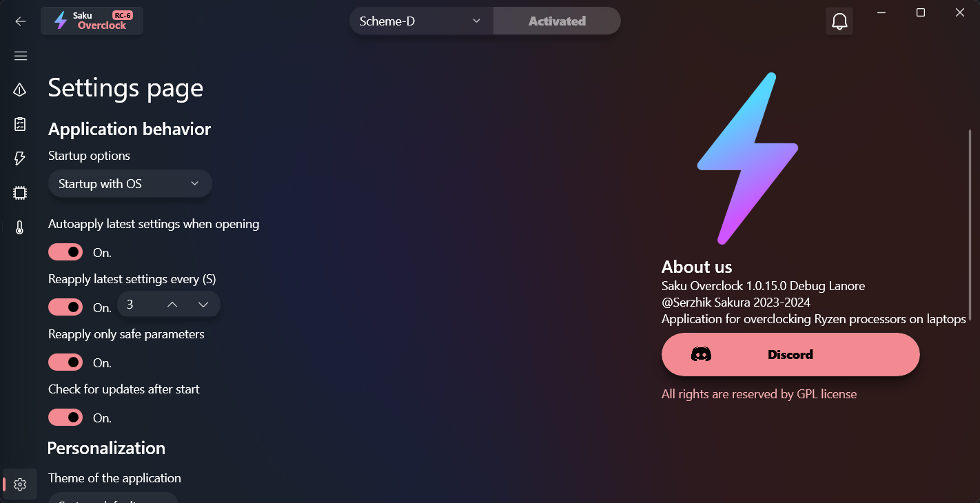Open the CPU chip page in the sidebar

click(x=20, y=193)
